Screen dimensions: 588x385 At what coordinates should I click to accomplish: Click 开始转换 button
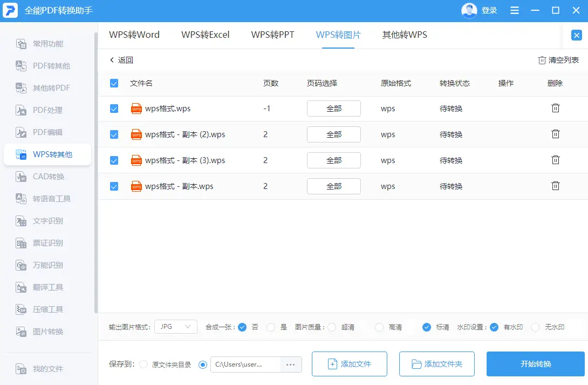[x=536, y=364]
